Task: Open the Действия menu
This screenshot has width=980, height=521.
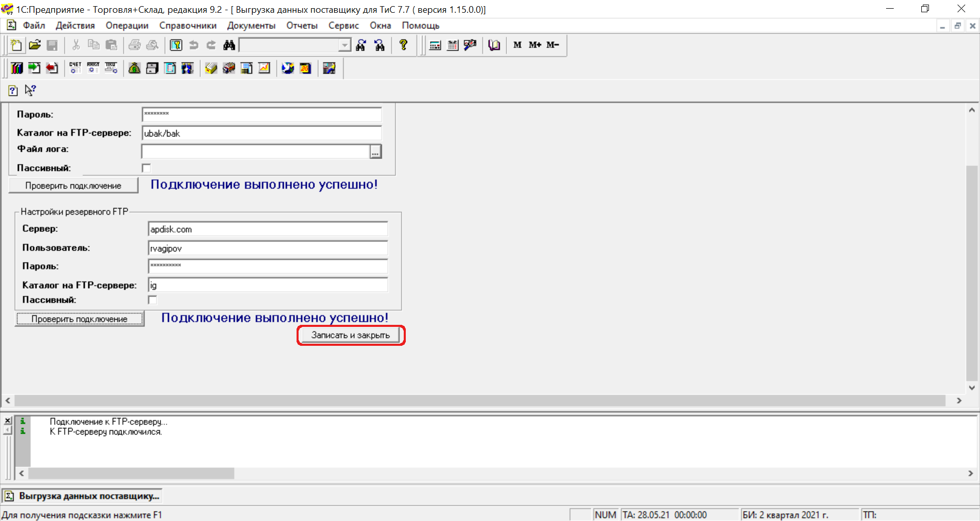Action: click(75, 26)
